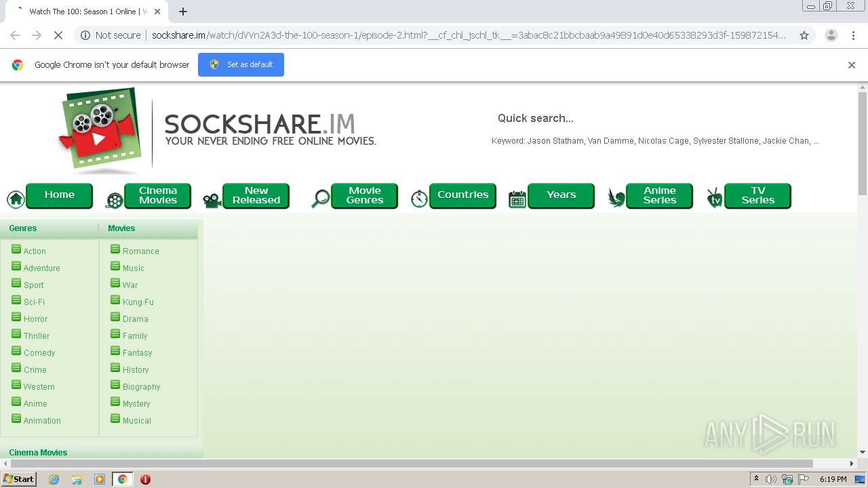Open Internet Explorer from taskbar

tap(54, 479)
